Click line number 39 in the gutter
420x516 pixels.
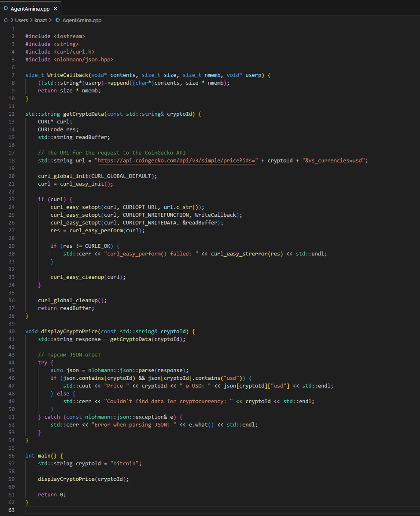(x=12, y=324)
